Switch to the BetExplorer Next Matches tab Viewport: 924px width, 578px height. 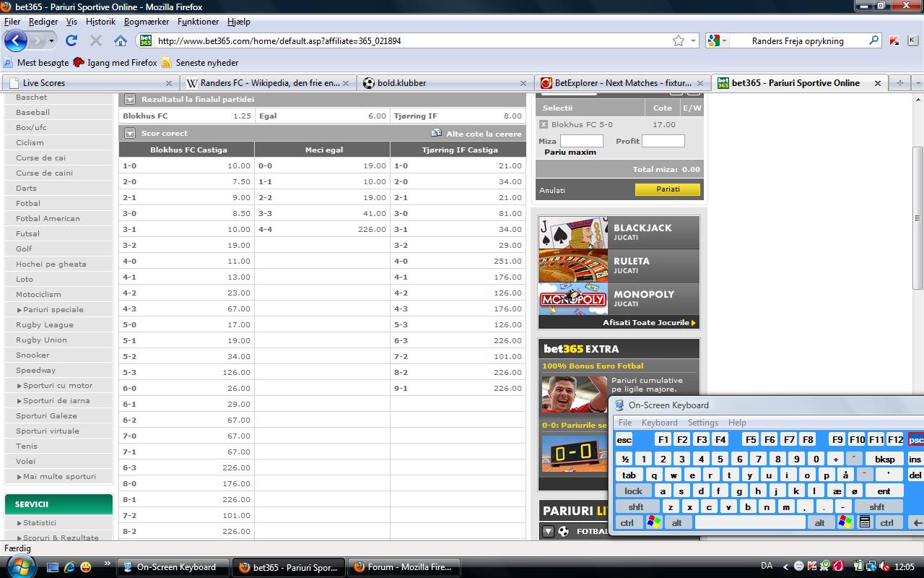tap(623, 83)
